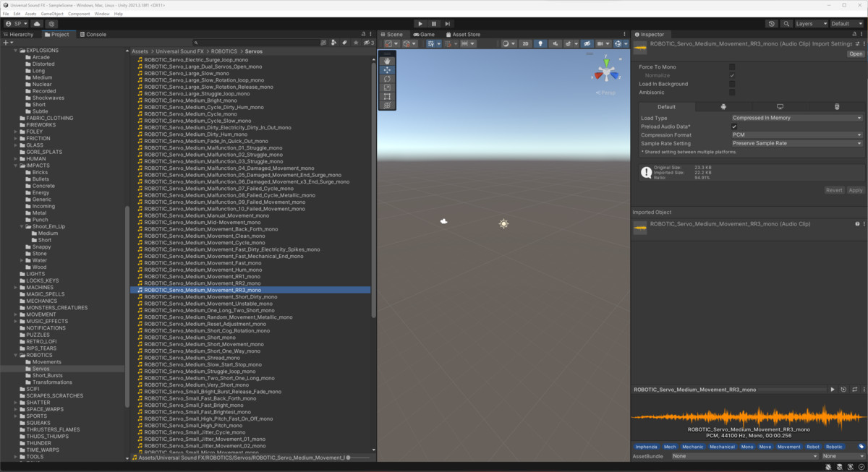868x472 pixels.
Task: Open the Load Type dropdown
Action: pyautogui.click(x=797, y=118)
